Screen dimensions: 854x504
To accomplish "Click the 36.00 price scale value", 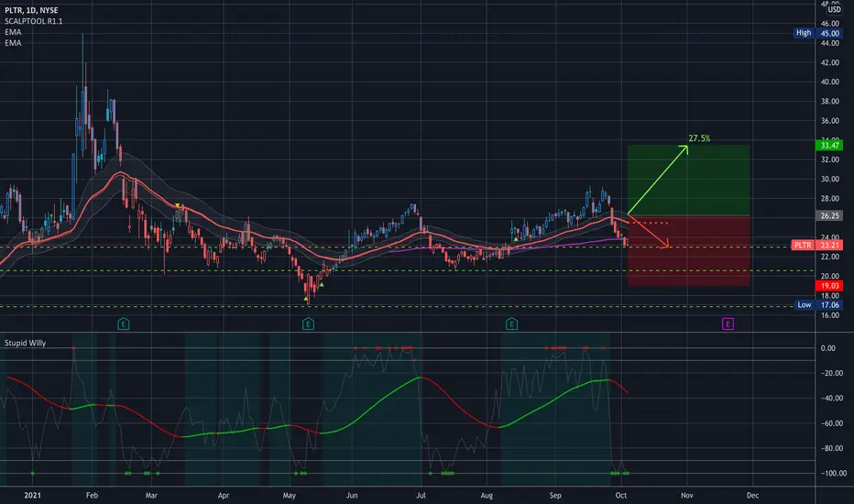I will (829, 121).
